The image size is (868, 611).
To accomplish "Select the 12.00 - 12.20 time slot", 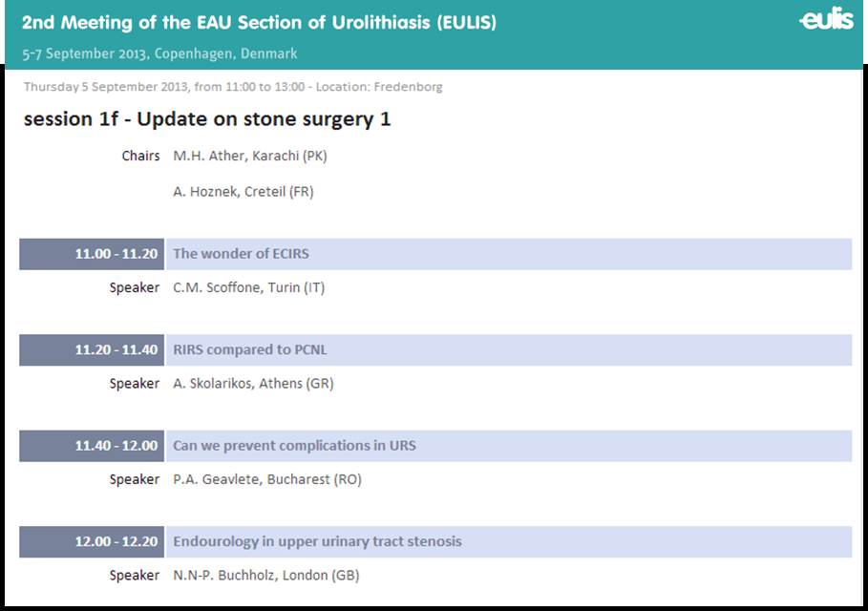I will (92, 541).
